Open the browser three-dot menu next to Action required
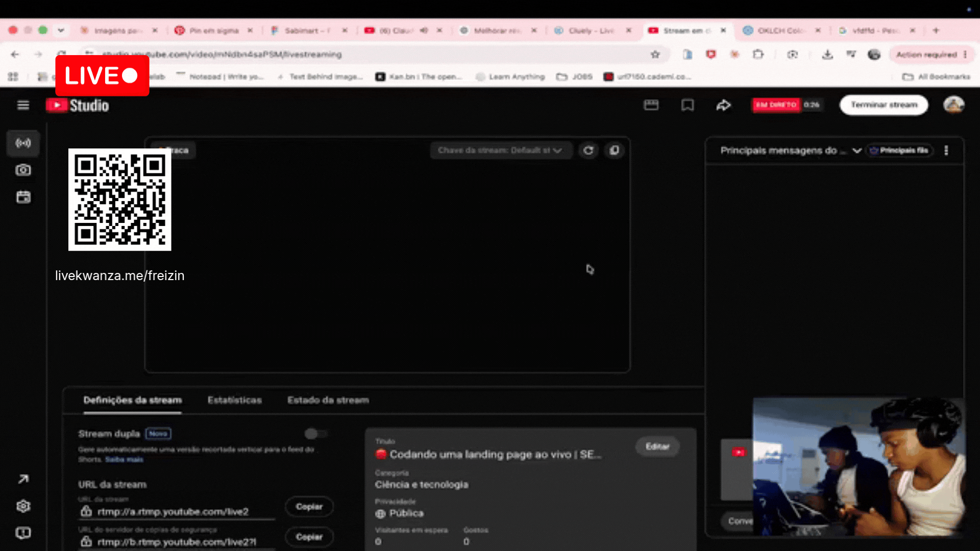Viewport: 980px width, 551px height. pyautogui.click(x=965, y=55)
